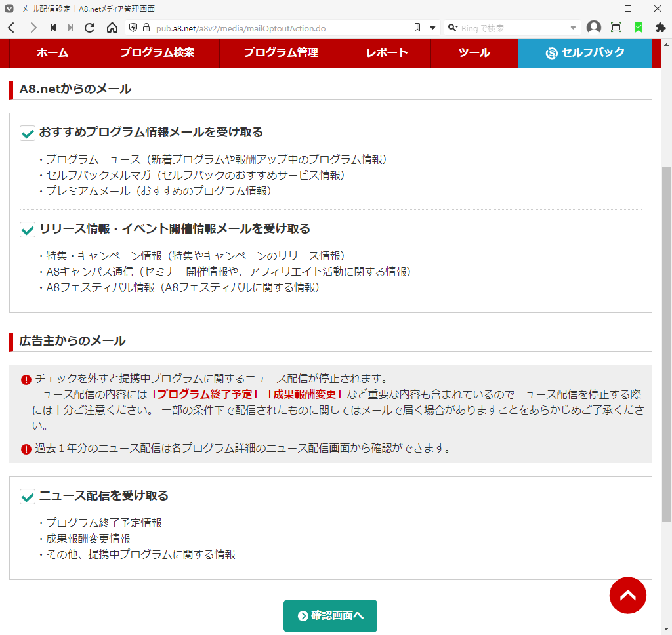Click the セルフバックメルマガ list line
This screenshot has height=635, width=672.
point(192,175)
